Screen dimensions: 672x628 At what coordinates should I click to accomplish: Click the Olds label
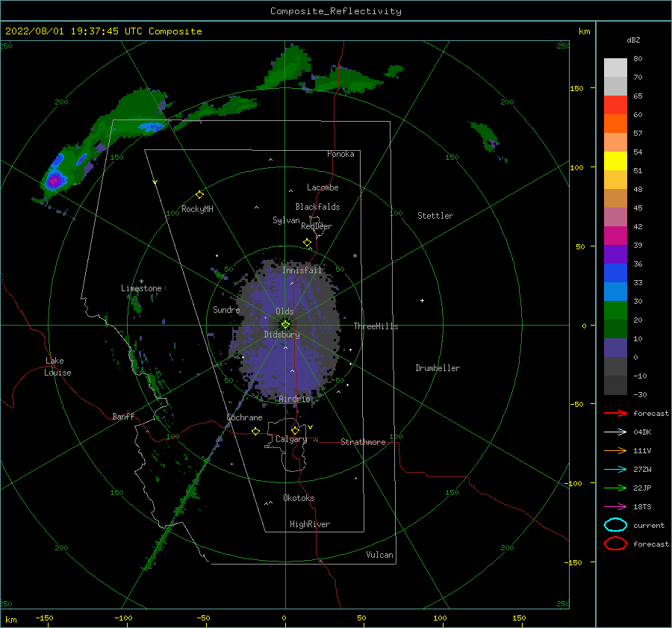click(x=284, y=311)
